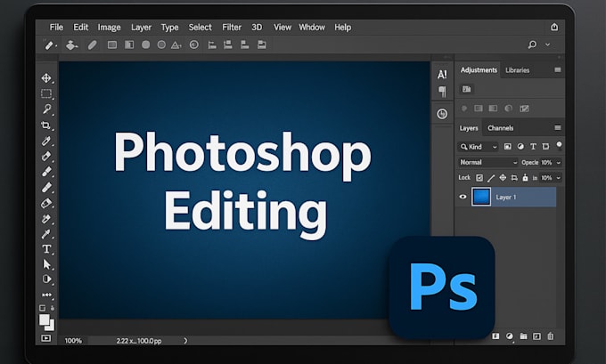Click the Curves adjustment icon with a diagonal line
The width and height of the screenshot is (606, 364).
click(524, 109)
